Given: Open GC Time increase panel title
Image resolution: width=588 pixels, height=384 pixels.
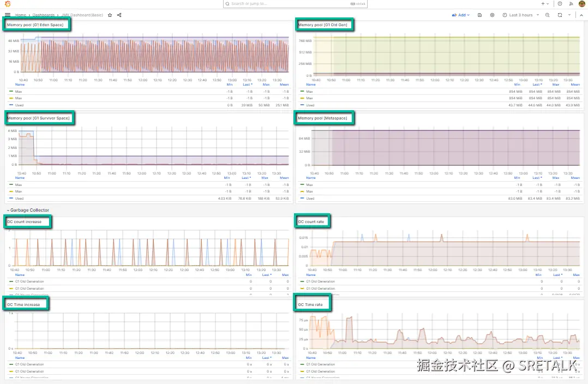Looking at the screenshot, I should point(23,304).
